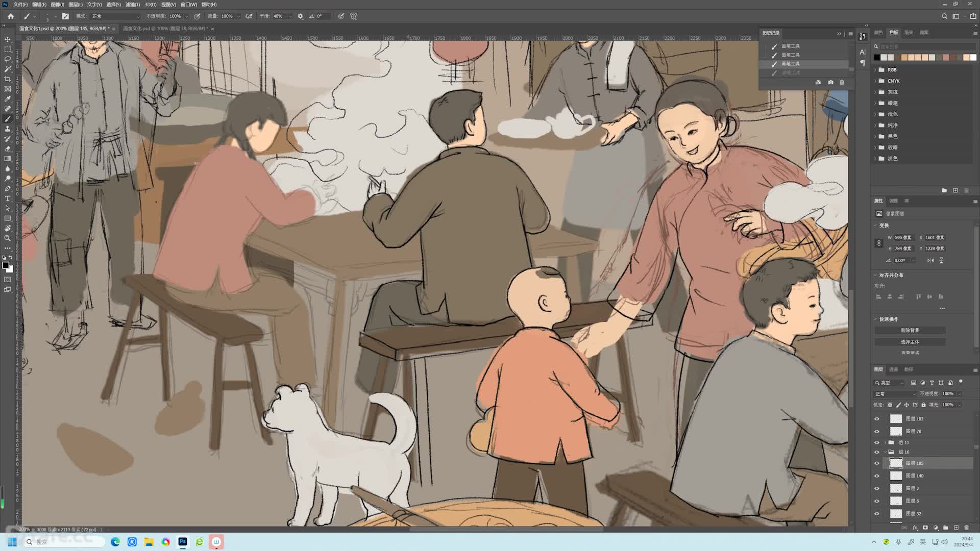980x551 pixels.
Task: Expand group 组 11 in Layers
Action: (x=886, y=443)
